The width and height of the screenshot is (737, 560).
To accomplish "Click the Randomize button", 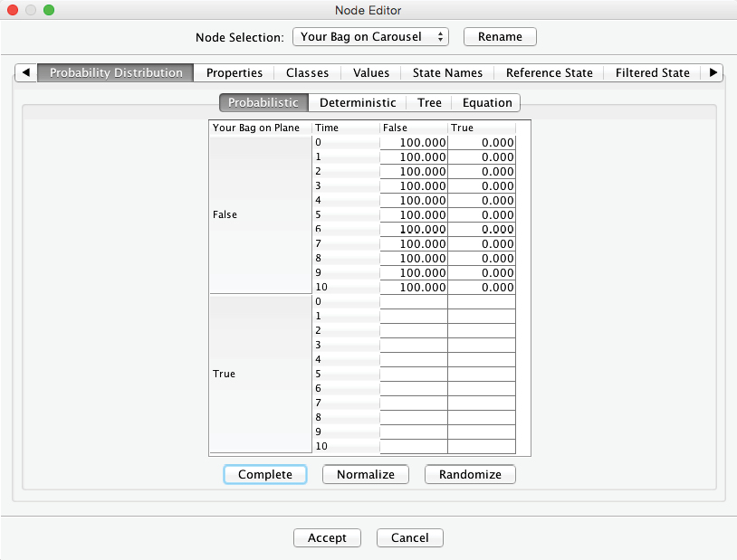I will (x=470, y=474).
